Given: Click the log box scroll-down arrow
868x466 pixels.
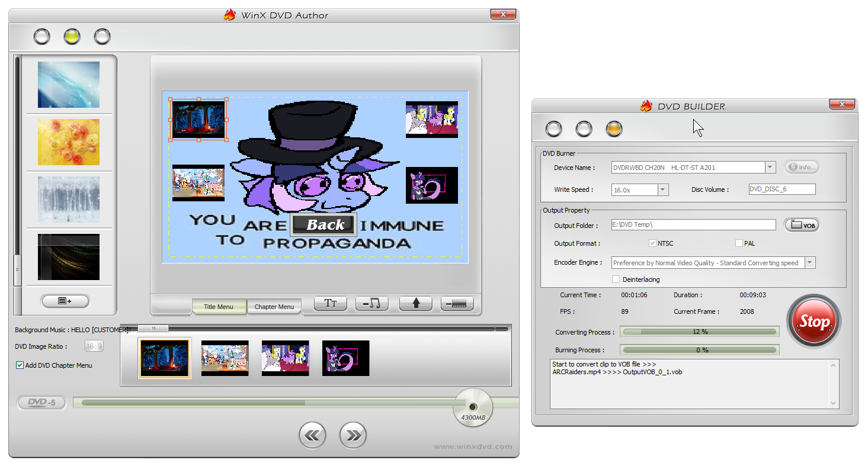Looking at the screenshot, I should (834, 403).
